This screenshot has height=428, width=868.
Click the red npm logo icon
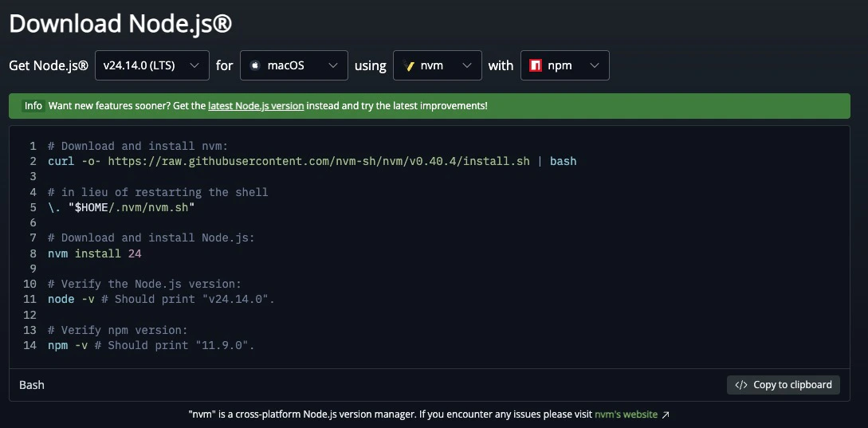[536, 65]
